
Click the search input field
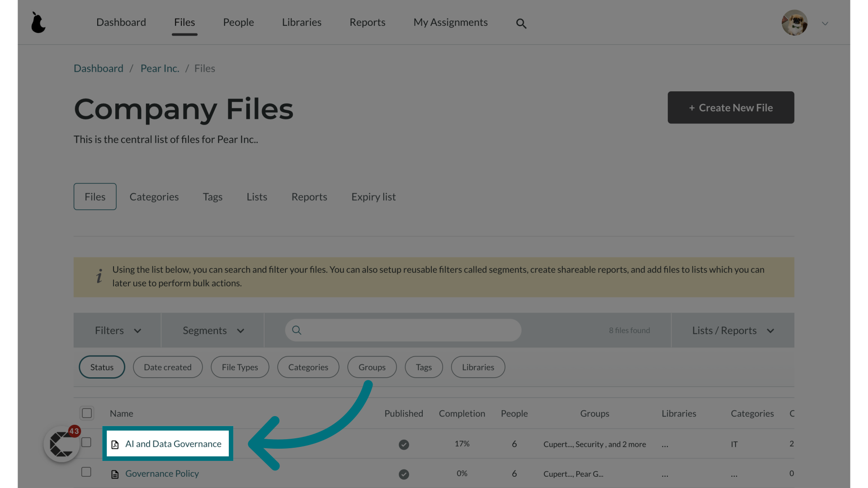pos(403,330)
